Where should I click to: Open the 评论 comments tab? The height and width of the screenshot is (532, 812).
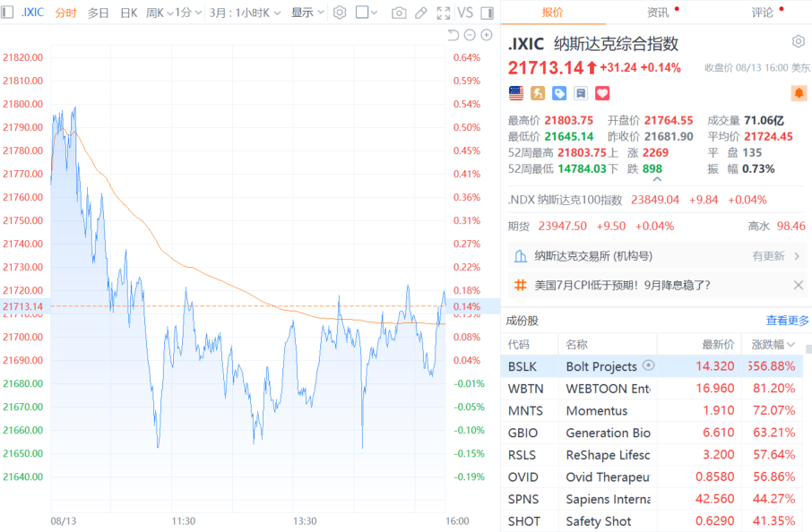[x=763, y=13]
